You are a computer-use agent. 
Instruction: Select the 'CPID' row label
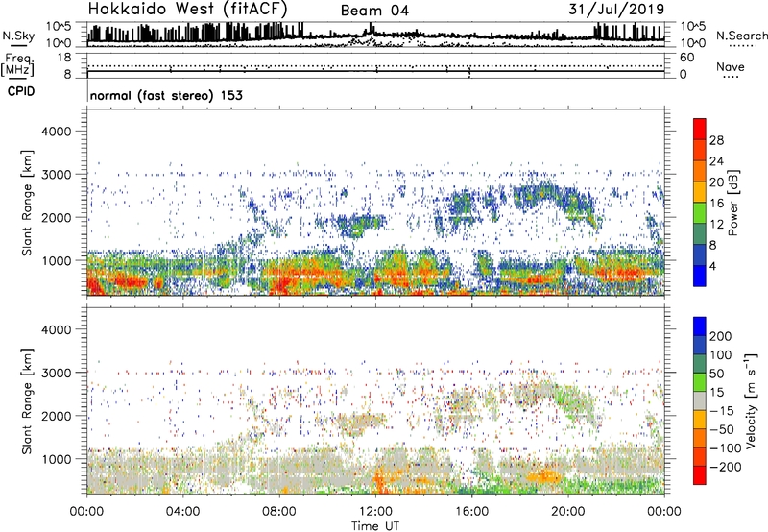pos(21,91)
